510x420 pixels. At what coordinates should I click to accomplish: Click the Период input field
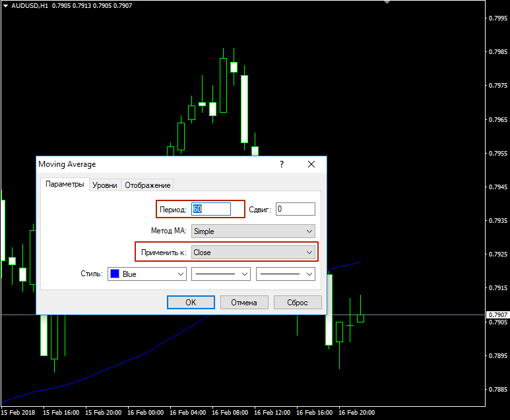[x=210, y=209]
